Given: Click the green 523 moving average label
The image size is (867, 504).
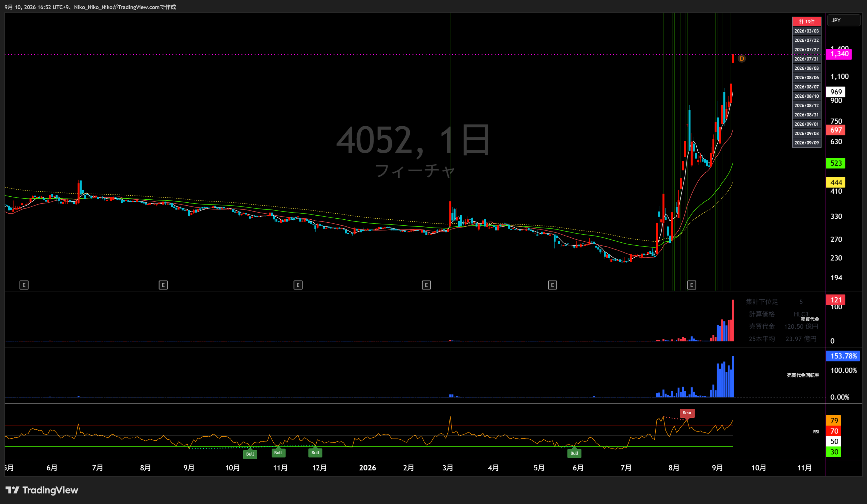Looking at the screenshot, I should [836, 163].
